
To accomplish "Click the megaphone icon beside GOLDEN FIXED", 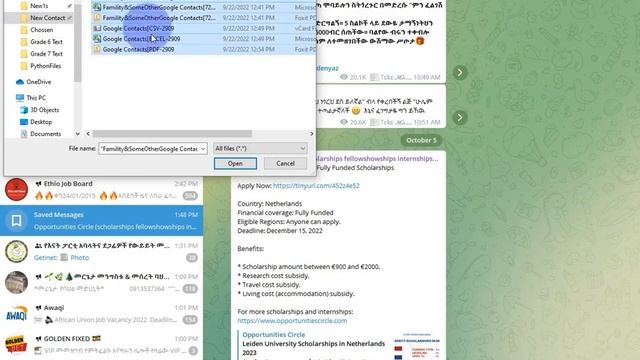I will coord(38,339).
